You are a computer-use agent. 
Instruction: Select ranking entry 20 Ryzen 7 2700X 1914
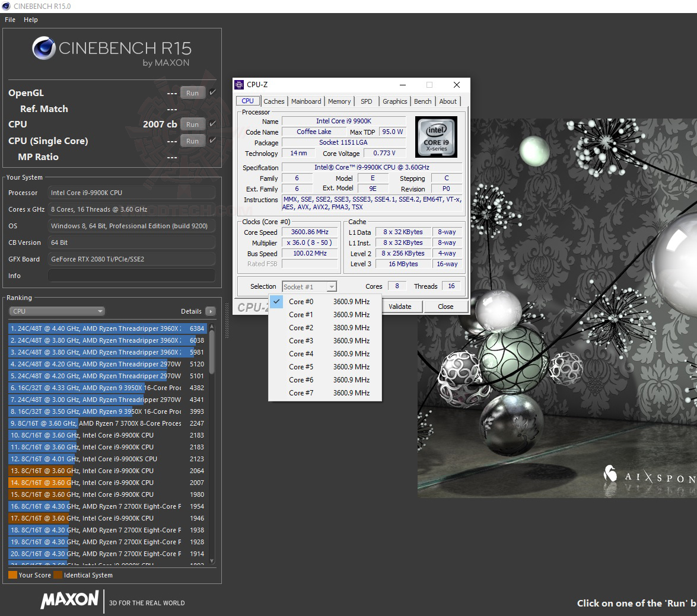(x=107, y=554)
